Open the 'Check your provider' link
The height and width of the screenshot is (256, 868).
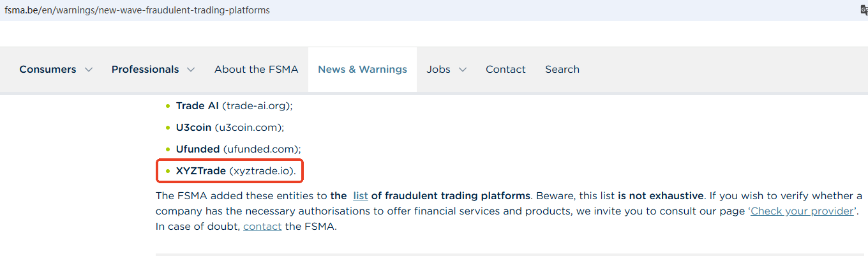[x=802, y=211]
